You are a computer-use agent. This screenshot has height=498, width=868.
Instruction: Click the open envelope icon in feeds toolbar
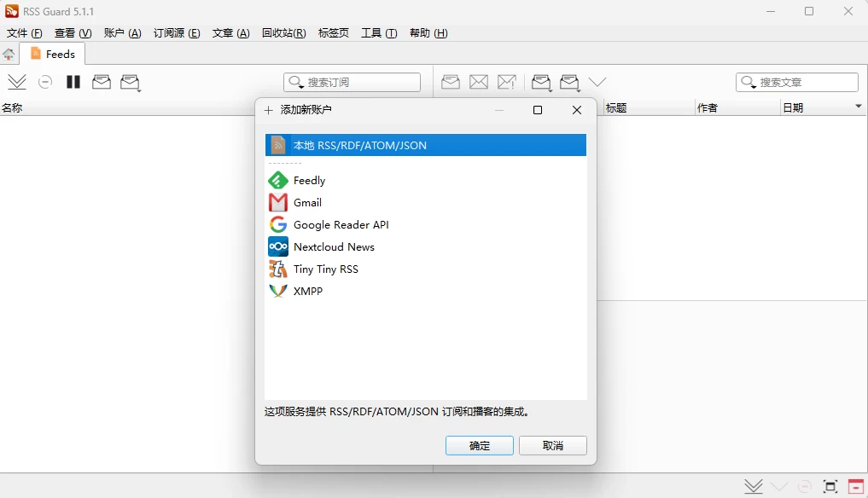coord(102,82)
